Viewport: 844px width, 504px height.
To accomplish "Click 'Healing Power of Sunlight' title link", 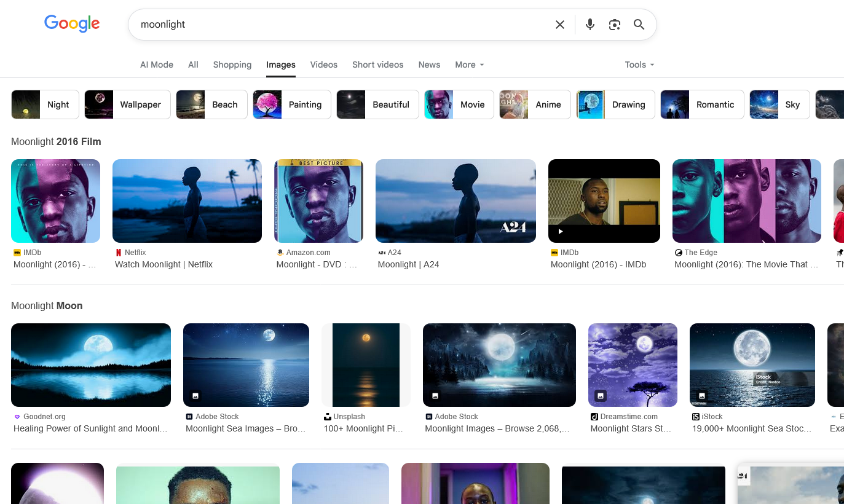I will click(x=90, y=428).
